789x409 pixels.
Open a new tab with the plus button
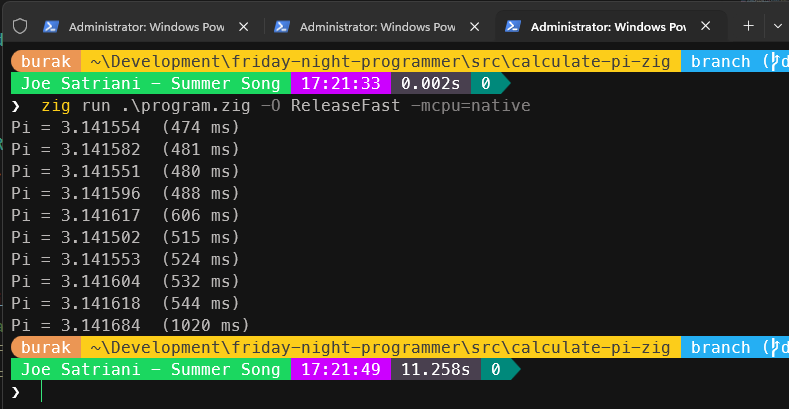pyautogui.click(x=748, y=26)
